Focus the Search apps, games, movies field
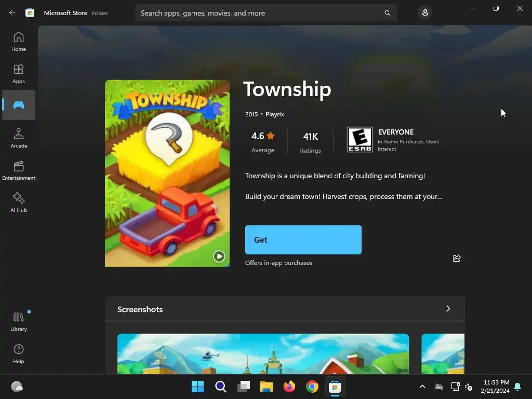The height and width of the screenshot is (399, 532). (x=266, y=13)
